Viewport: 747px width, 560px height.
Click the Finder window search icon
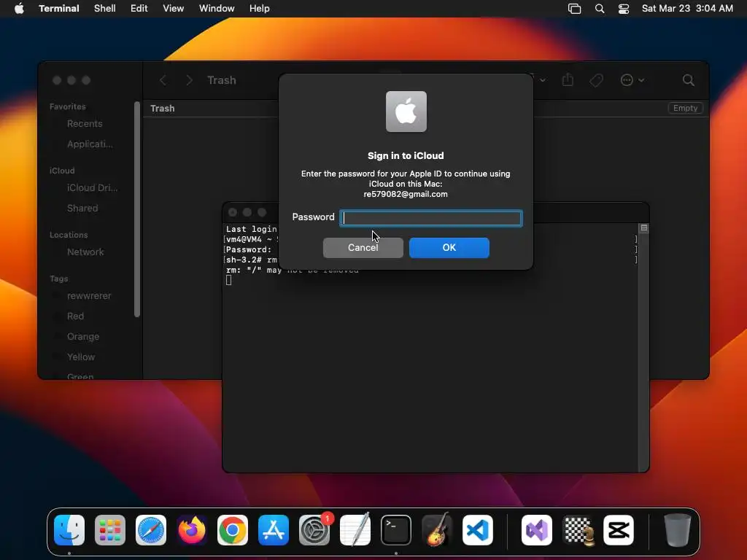tap(689, 80)
